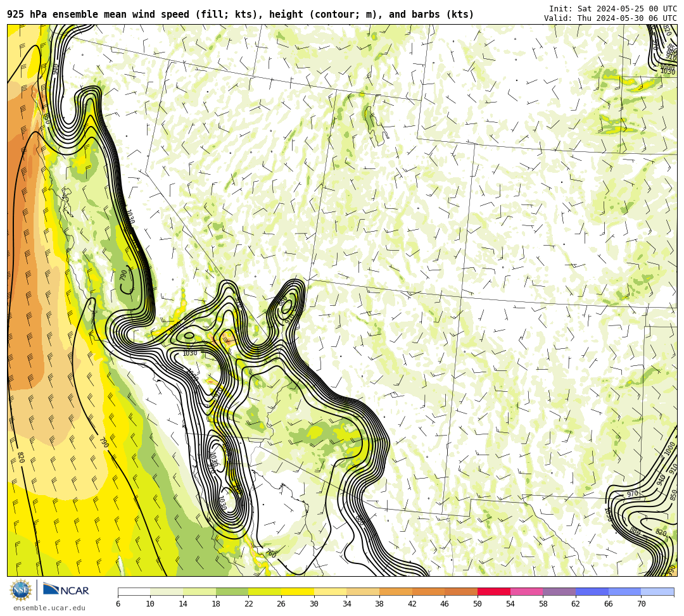Click the 820 contour label over the Pacific
Image resolution: width=684 pixels, height=616 pixels.
coord(21,457)
